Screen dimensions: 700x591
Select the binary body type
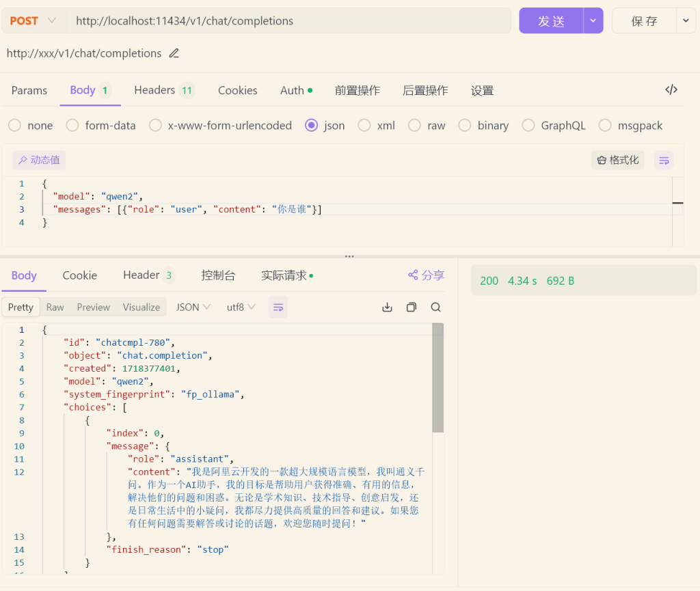coord(483,125)
